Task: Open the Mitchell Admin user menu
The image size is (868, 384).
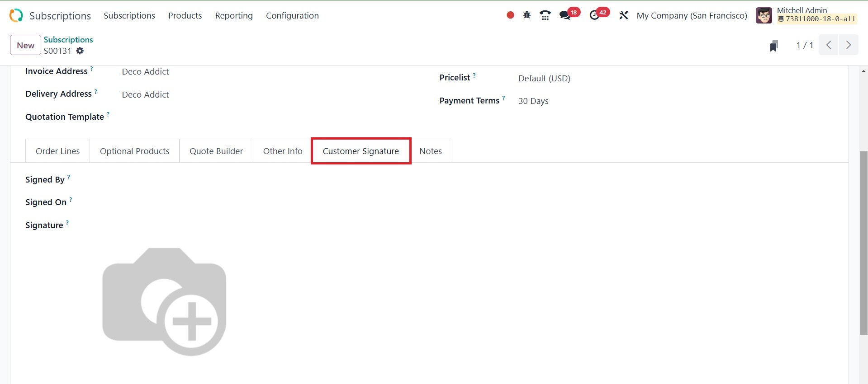Action: pyautogui.click(x=806, y=15)
